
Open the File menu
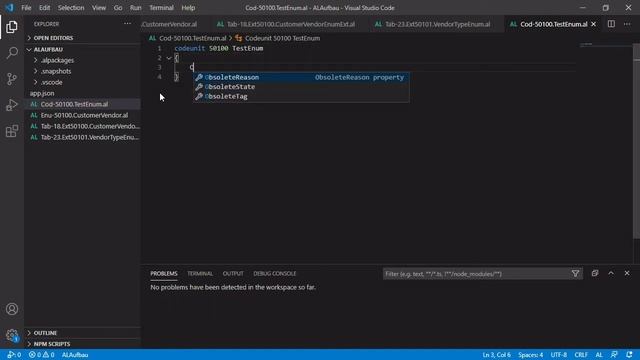click(x=26, y=8)
